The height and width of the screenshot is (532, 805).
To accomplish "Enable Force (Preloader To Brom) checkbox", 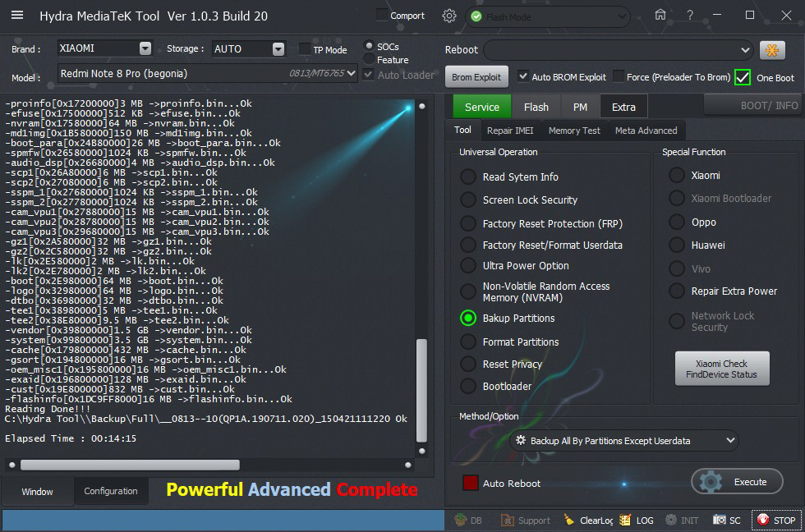I will tap(619, 76).
